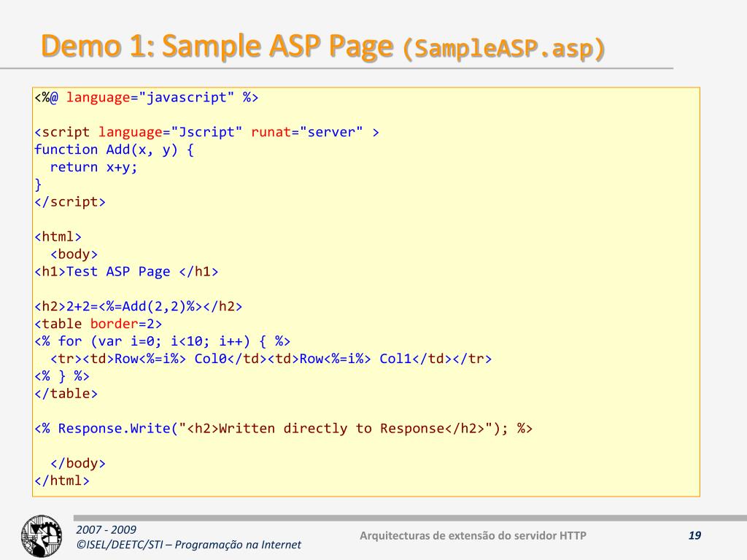Click the "<html>" opening tag line
This screenshot has width=747, height=560.
[58, 237]
